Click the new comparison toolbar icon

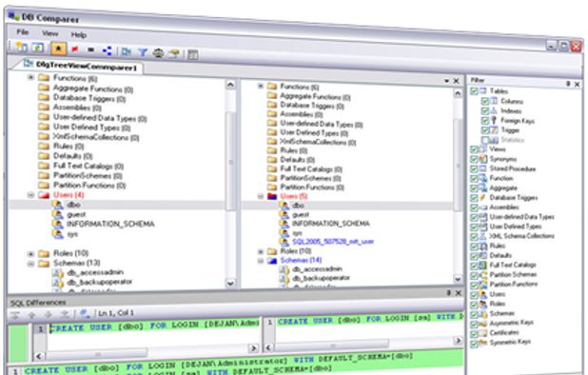click(x=21, y=48)
